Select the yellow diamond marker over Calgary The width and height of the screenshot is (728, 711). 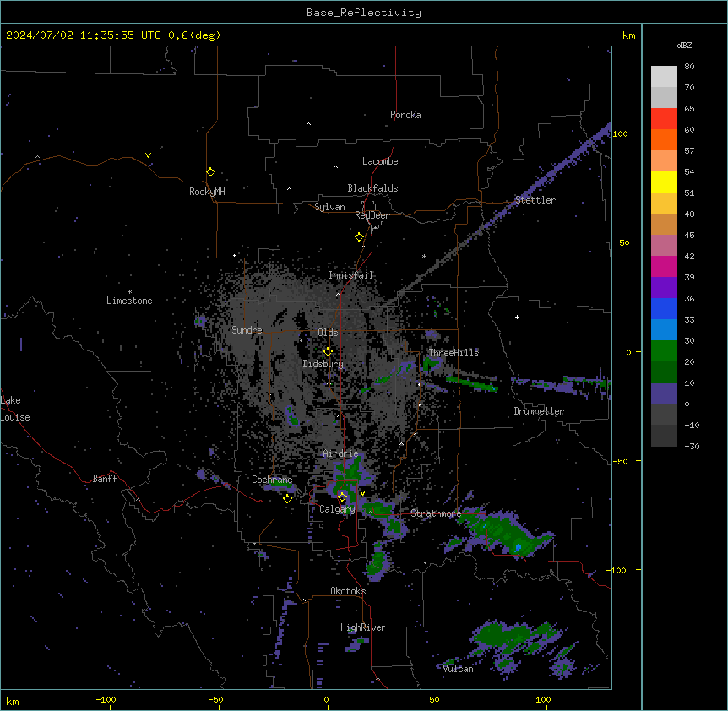(342, 497)
